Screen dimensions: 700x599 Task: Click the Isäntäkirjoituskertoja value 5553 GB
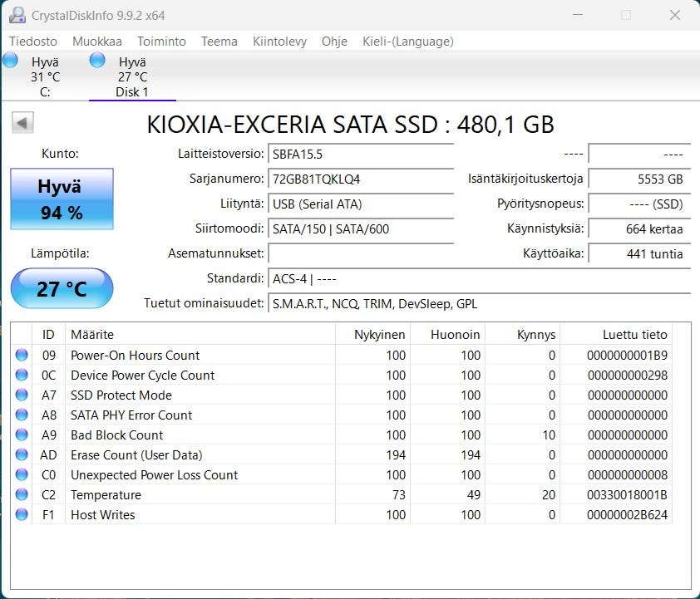[x=639, y=179]
